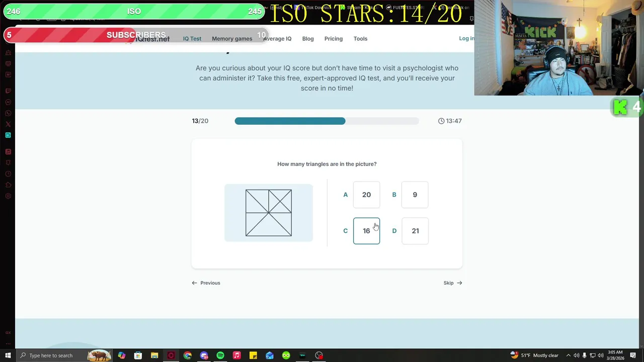Open the Pricing menu item
644x362 pixels.
click(x=334, y=39)
